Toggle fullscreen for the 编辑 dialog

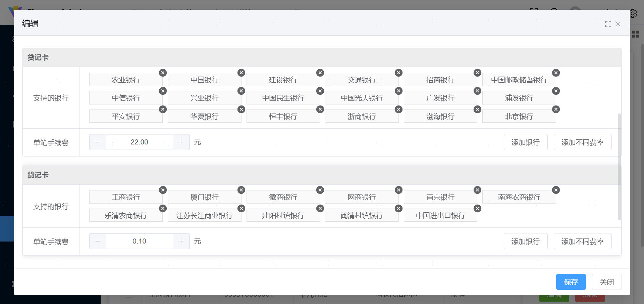tap(608, 24)
